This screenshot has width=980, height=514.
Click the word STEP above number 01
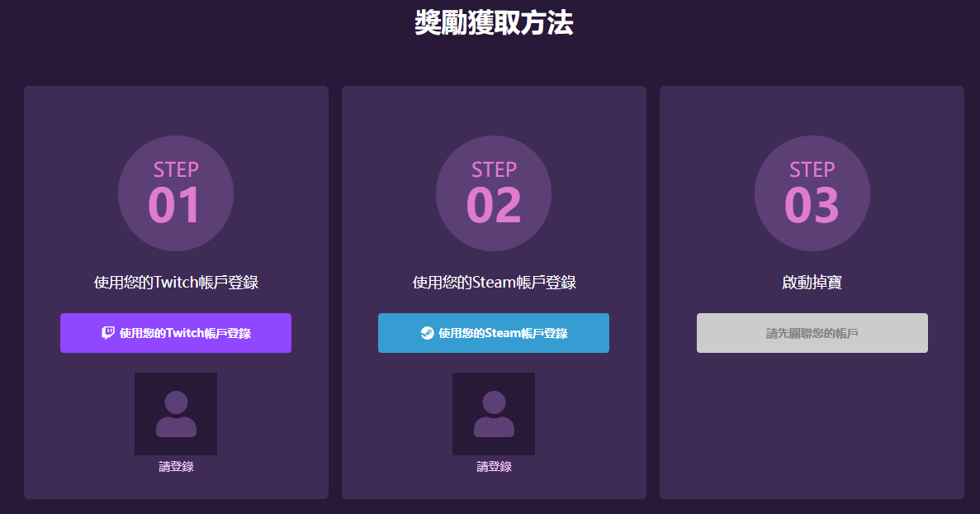176,169
